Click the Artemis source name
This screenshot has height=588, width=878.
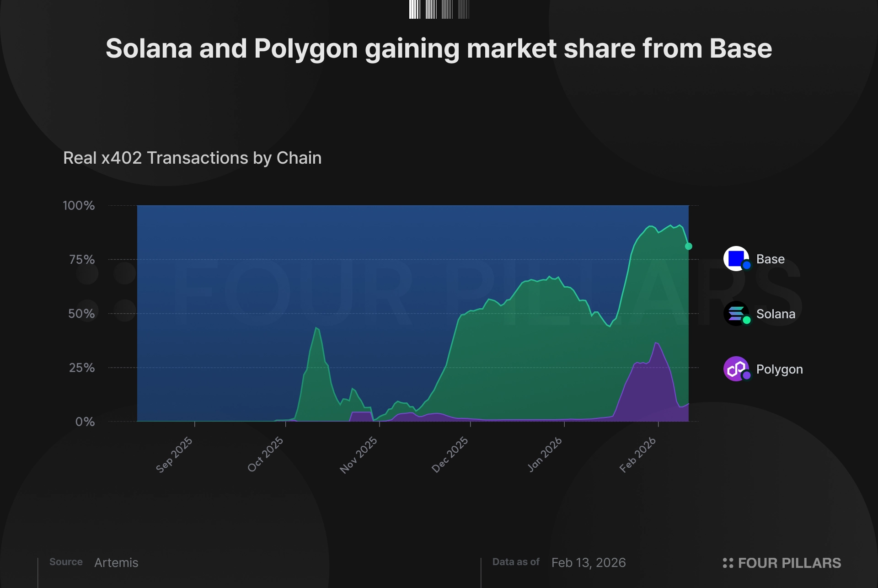pos(116,563)
